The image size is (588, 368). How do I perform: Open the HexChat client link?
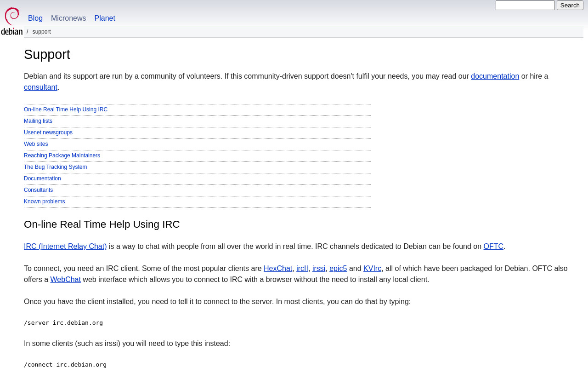278,269
